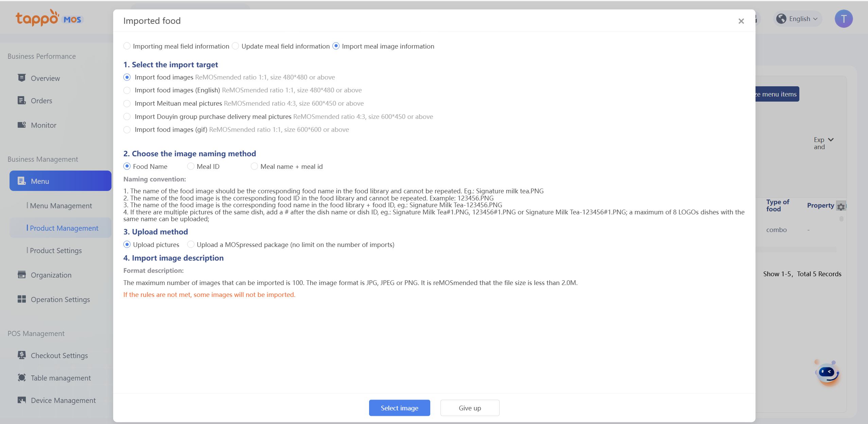The image size is (868, 424).
Task: Click the Operation Settings grid icon
Action: pyautogui.click(x=22, y=299)
